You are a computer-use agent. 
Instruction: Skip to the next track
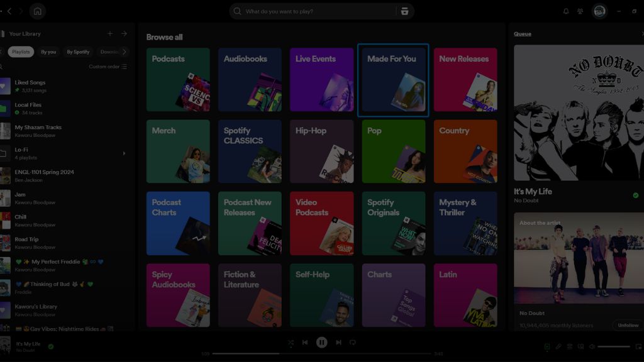[x=338, y=343]
